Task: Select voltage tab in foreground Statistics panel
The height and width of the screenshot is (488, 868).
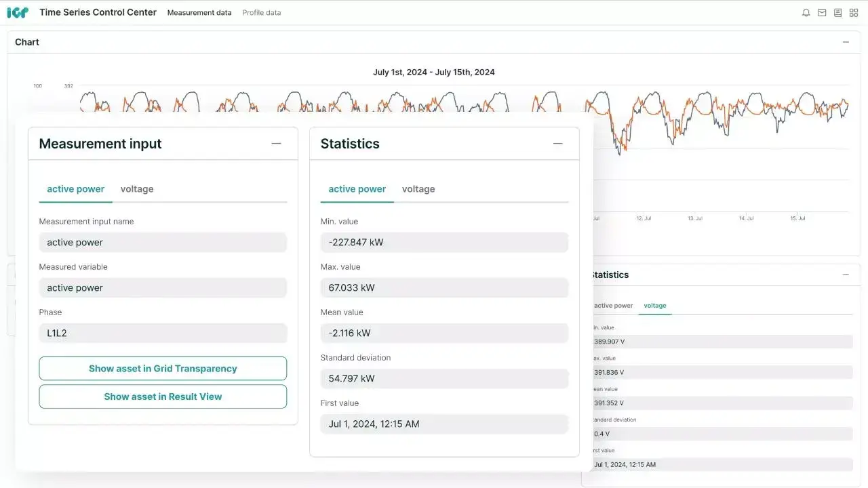Action: coord(418,189)
